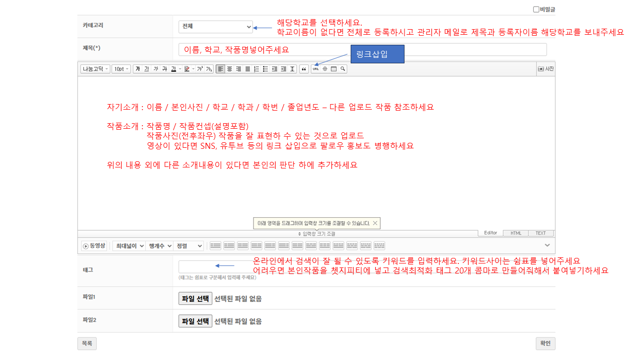
Task: Open the find magnifier tool
Action: coord(343,69)
